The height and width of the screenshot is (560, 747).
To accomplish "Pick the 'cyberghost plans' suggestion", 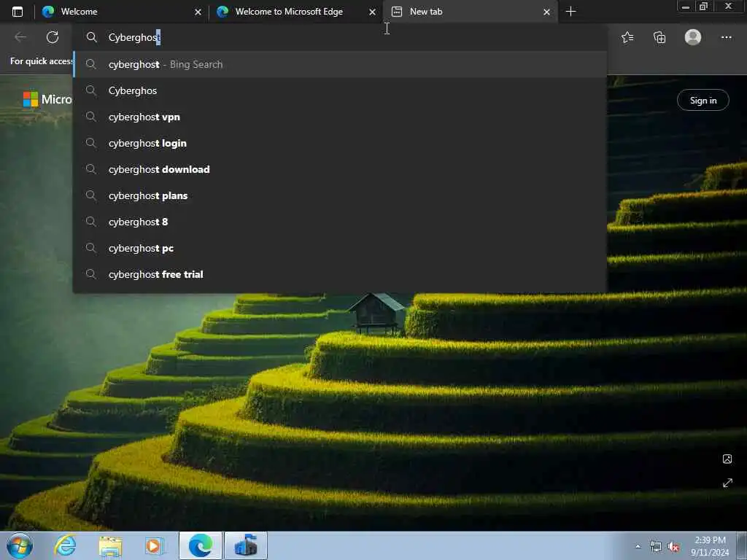I will click(340, 195).
